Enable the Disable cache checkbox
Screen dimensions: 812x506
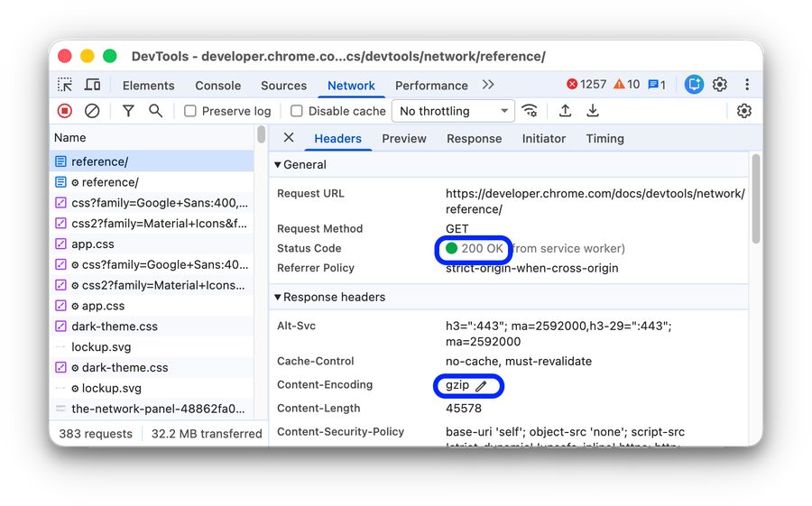tap(297, 111)
